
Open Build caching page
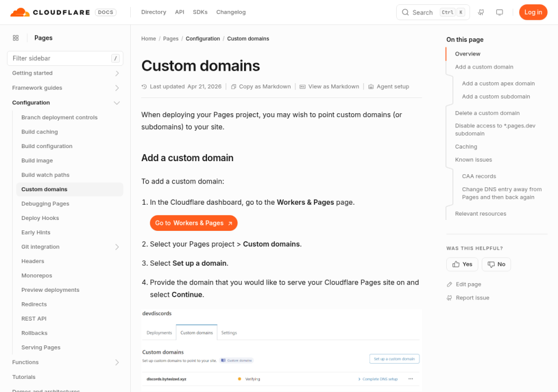coord(39,132)
